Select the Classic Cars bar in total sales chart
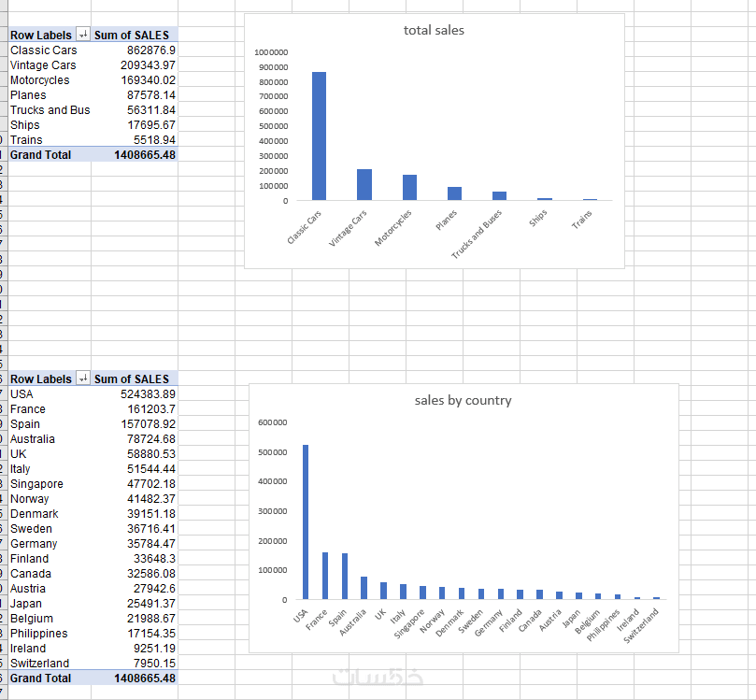Viewport: 756px width, 700px height. point(319,136)
